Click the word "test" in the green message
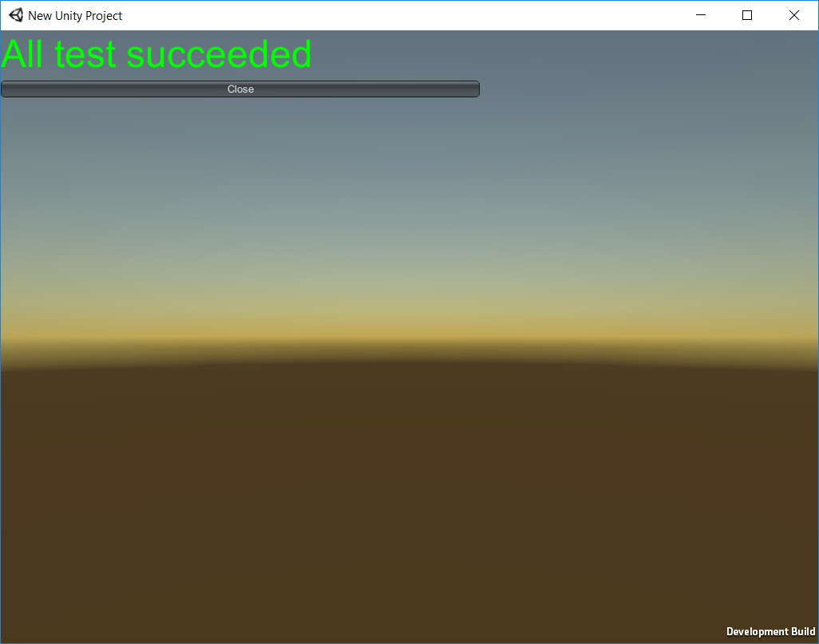Screen dimensions: 819x644 [x=86, y=54]
